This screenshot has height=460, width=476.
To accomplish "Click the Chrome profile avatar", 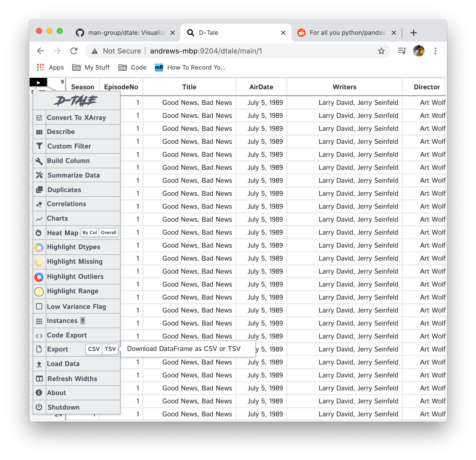I will click(x=419, y=51).
